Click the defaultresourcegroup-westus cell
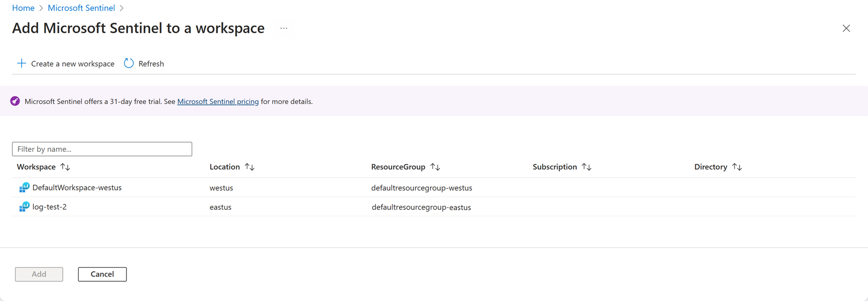The height and width of the screenshot is (302, 868). click(421, 188)
